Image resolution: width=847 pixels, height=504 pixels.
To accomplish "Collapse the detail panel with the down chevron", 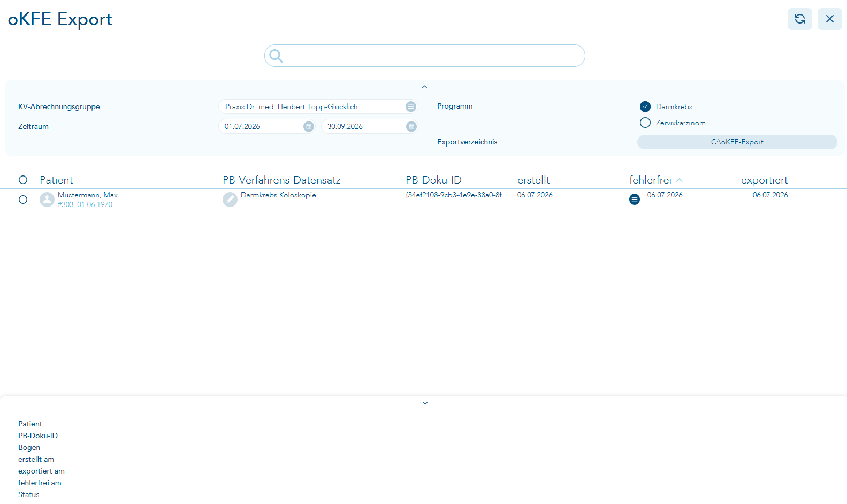I will 425,403.
